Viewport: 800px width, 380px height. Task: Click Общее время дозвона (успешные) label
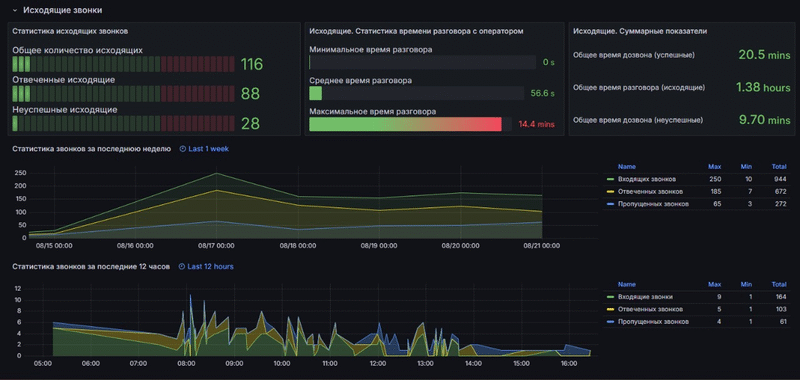coord(634,55)
